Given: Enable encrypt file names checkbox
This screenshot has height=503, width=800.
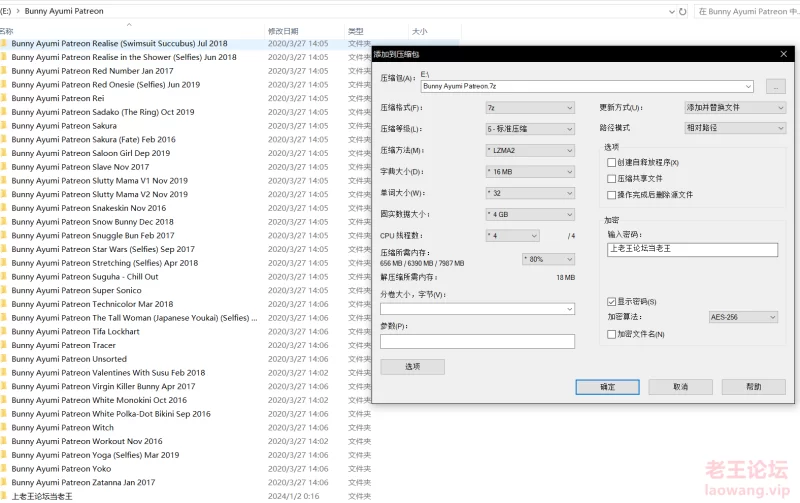Looking at the screenshot, I should [611, 335].
